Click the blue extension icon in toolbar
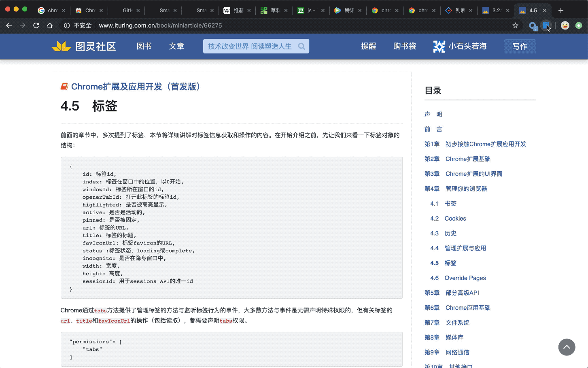The width and height of the screenshot is (588, 368). tap(546, 26)
